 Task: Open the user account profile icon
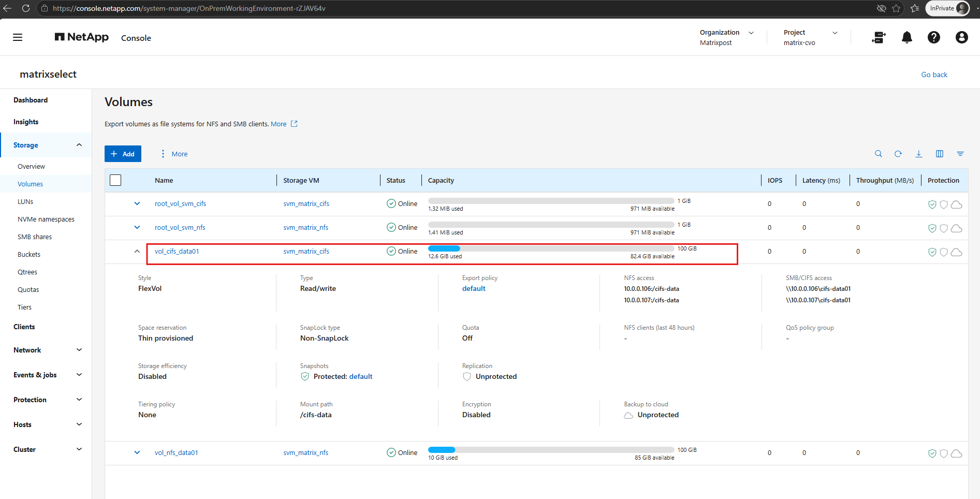click(x=962, y=37)
